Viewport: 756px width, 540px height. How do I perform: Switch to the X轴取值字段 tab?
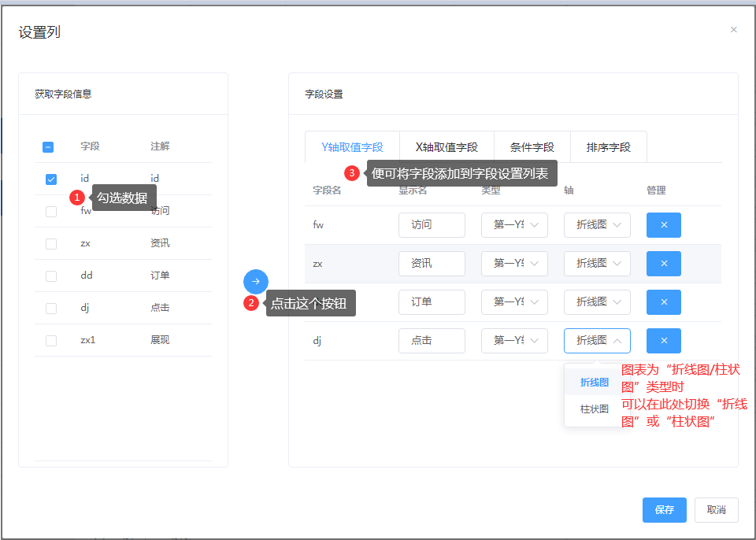pyautogui.click(x=447, y=147)
